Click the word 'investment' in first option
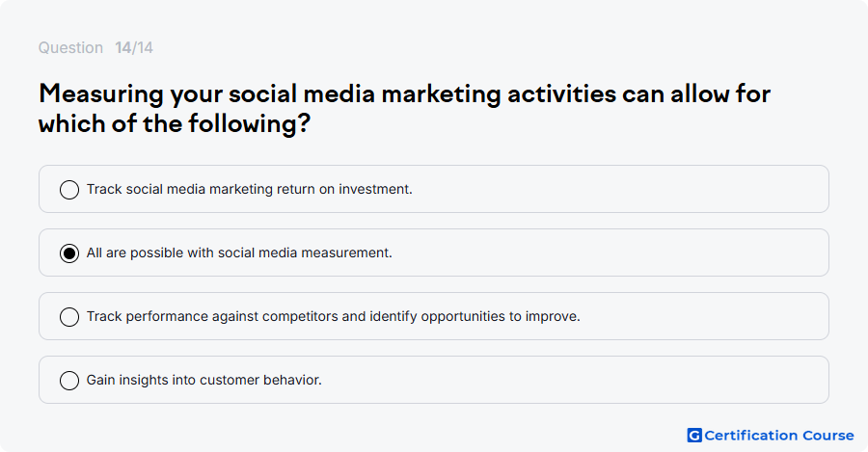The height and width of the screenshot is (452, 868). coord(375,189)
